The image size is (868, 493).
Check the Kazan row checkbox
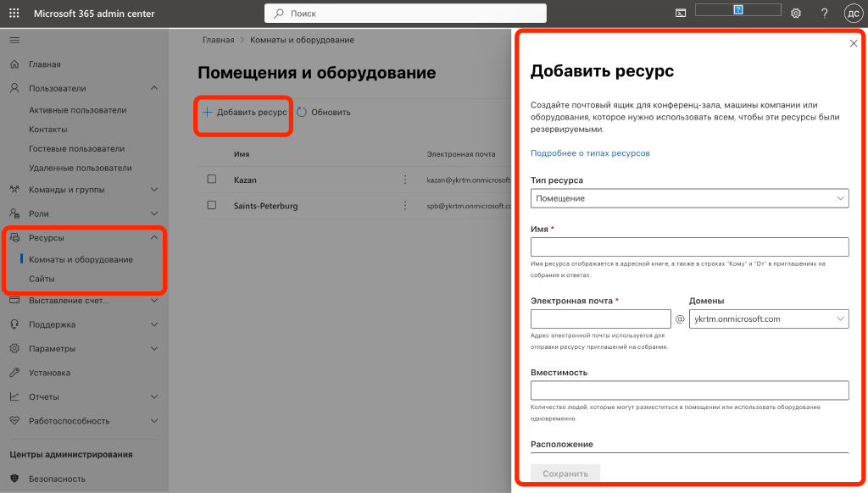(211, 180)
